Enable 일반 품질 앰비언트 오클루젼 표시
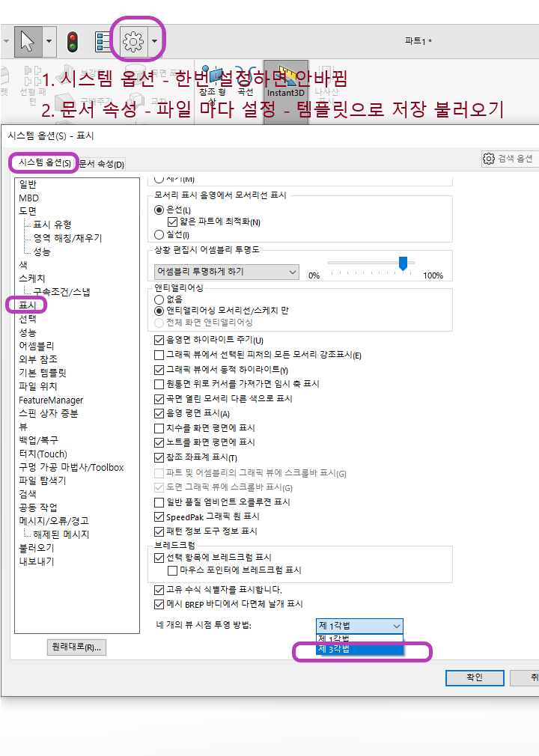The height and width of the screenshot is (756, 539). (159, 502)
